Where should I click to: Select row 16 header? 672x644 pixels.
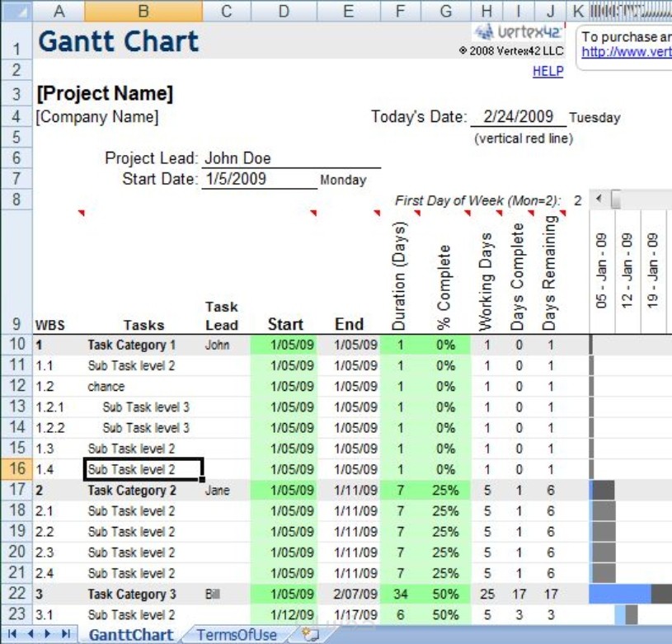tap(16, 468)
